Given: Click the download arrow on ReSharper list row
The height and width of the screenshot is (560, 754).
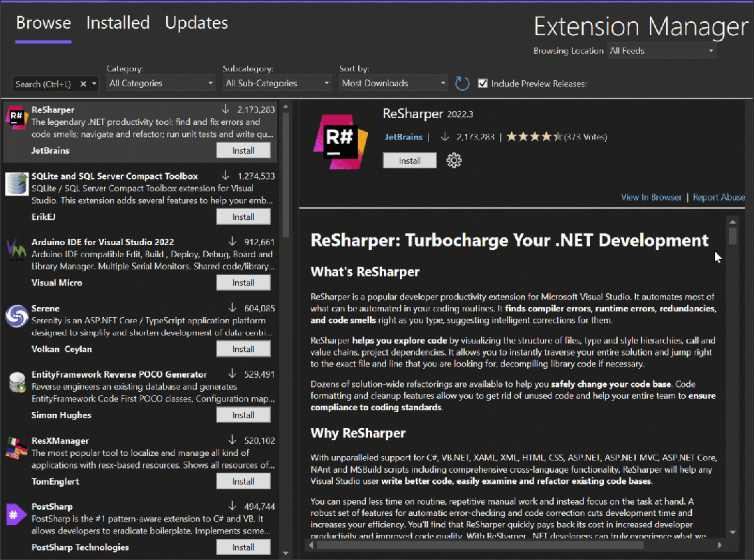Looking at the screenshot, I should [225, 109].
